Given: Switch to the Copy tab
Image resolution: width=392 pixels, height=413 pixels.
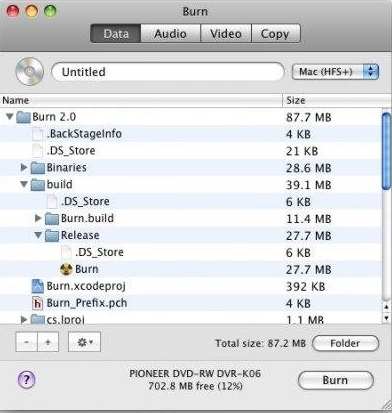Looking at the screenshot, I should (276, 33).
